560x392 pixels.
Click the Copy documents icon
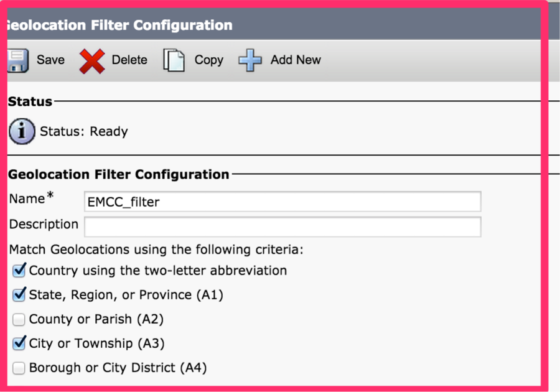(174, 60)
